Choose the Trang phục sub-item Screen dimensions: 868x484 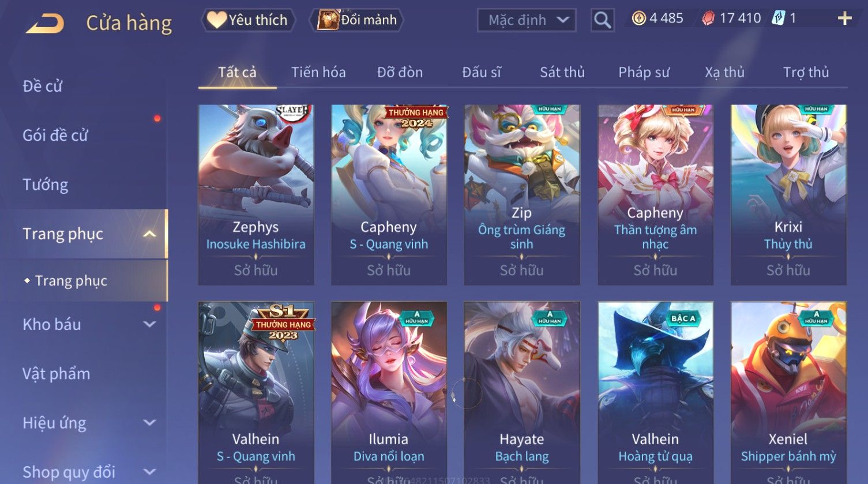click(x=71, y=281)
